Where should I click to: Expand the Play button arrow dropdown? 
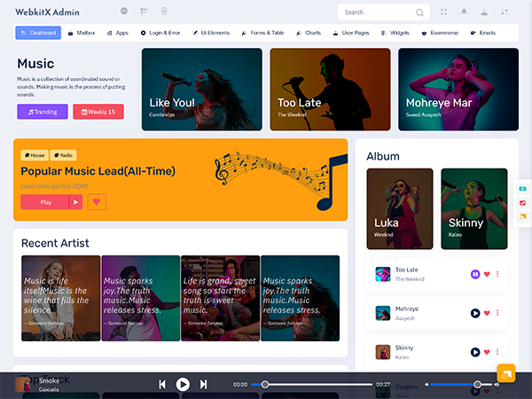[x=76, y=201]
